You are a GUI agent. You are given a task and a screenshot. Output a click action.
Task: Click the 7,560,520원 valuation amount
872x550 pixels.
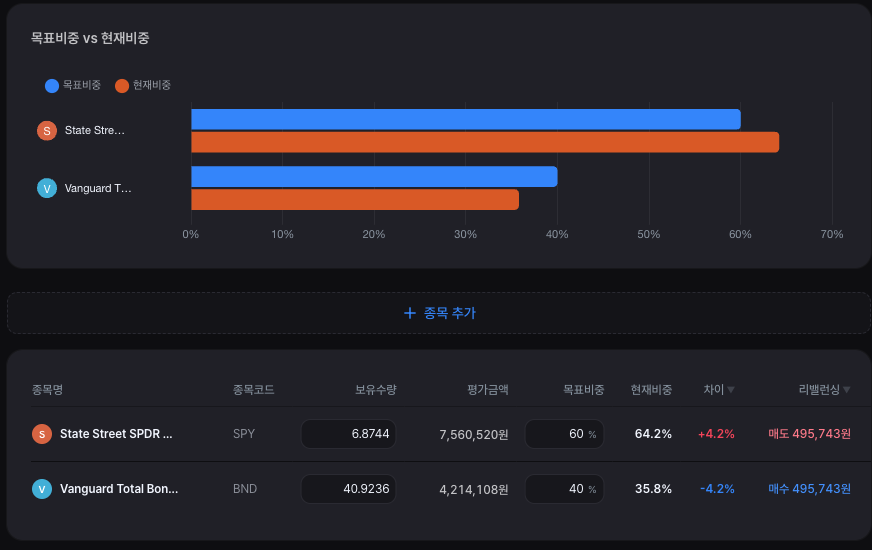tap(474, 434)
